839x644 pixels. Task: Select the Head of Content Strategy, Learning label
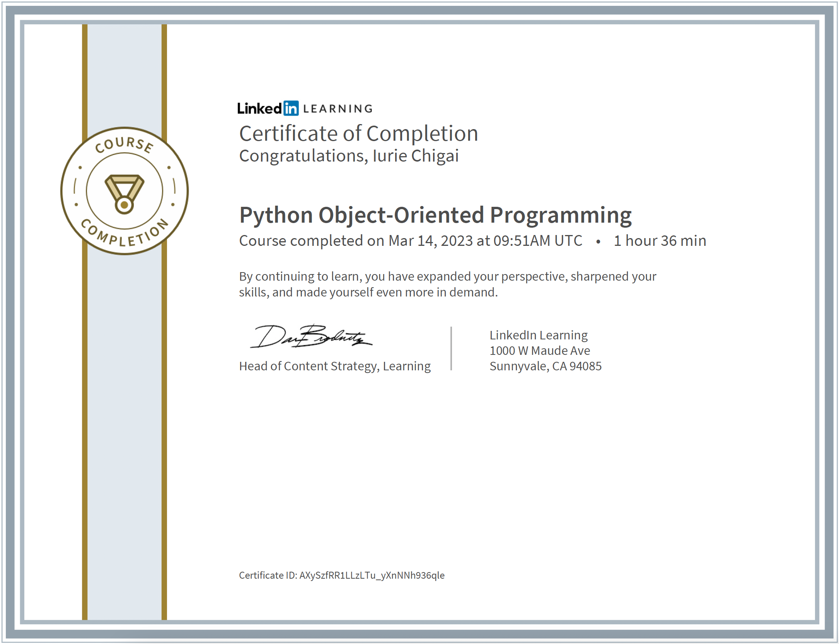[x=334, y=365]
